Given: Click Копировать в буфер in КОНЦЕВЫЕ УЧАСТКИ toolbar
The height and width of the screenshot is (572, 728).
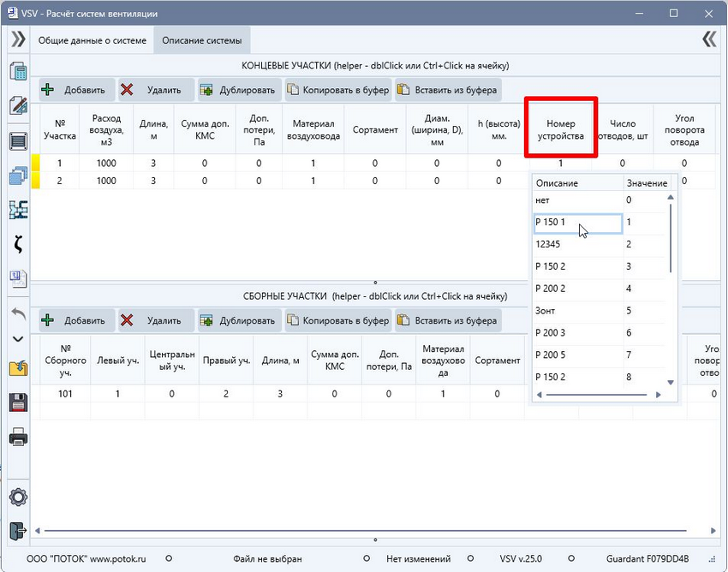Looking at the screenshot, I should click(x=338, y=90).
